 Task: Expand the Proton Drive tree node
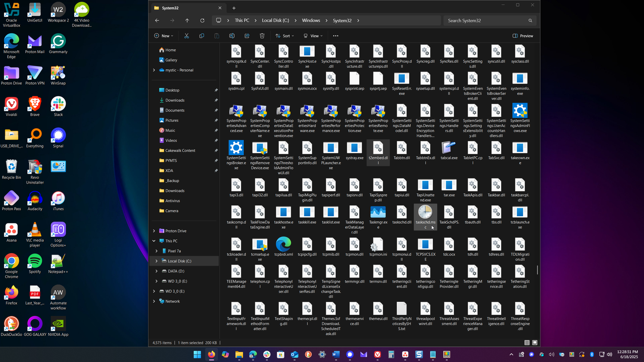pyautogui.click(x=154, y=231)
